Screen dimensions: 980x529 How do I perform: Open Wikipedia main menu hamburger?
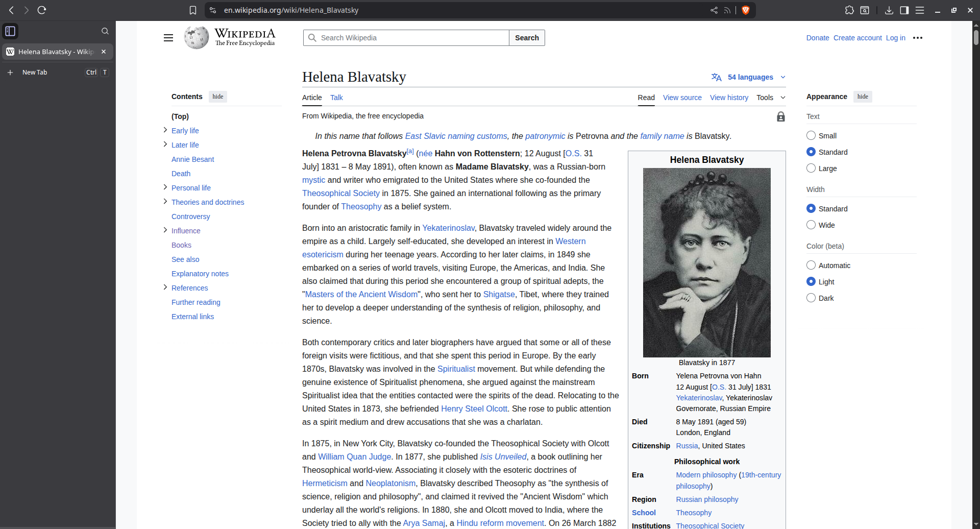point(168,38)
